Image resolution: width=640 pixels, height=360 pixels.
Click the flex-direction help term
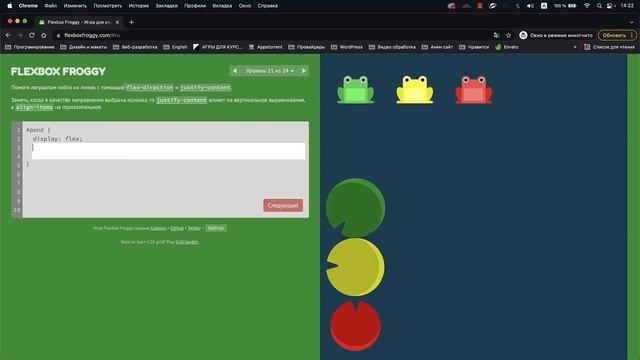click(x=149, y=87)
